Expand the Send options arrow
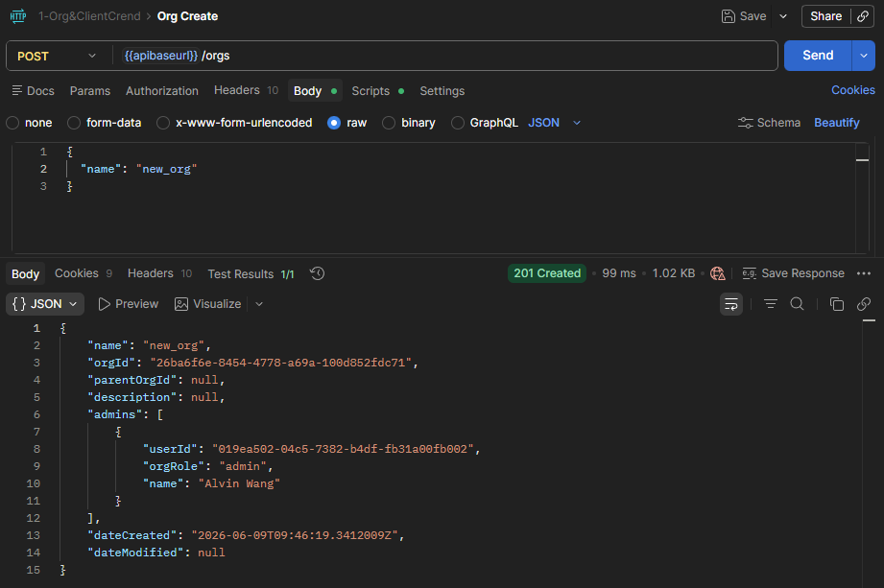The height and width of the screenshot is (588, 884). (x=864, y=56)
